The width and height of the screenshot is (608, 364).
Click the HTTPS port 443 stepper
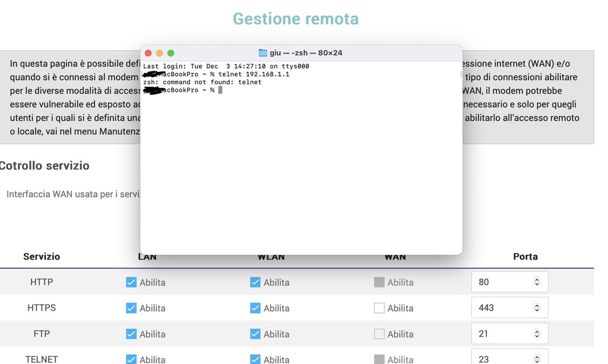[537, 308]
